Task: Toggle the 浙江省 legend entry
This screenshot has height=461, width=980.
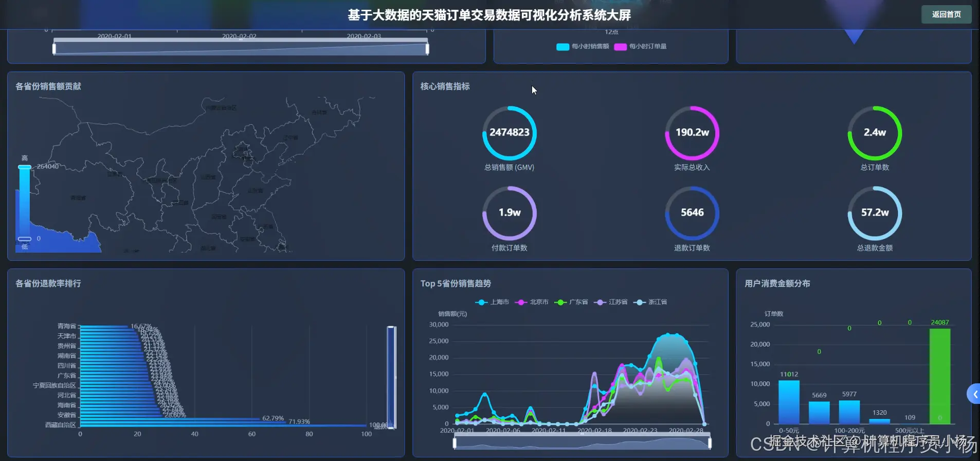Action: pos(650,302)
